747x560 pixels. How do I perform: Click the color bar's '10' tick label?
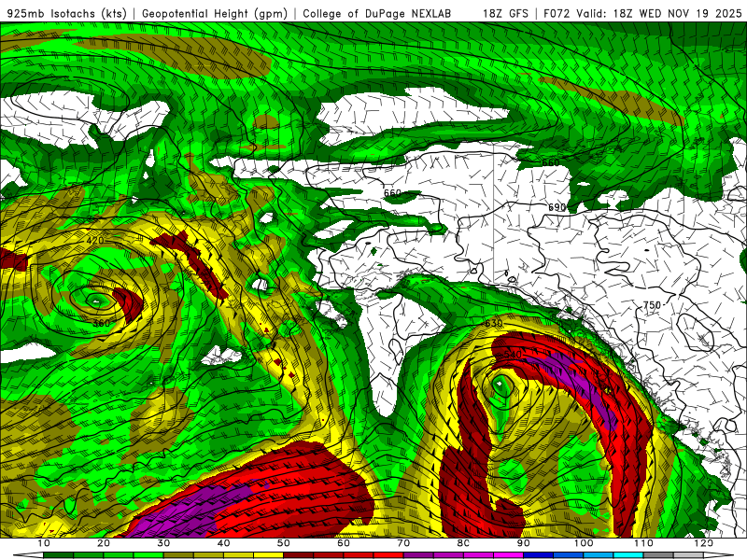43,543
